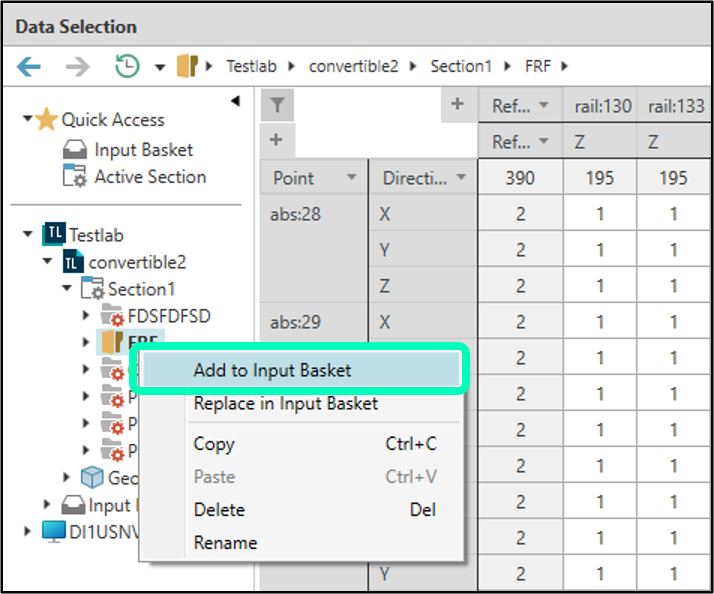Click the Input Basket icon in Quick Access
The image size is (714, 594).
[x=75, y=150]
